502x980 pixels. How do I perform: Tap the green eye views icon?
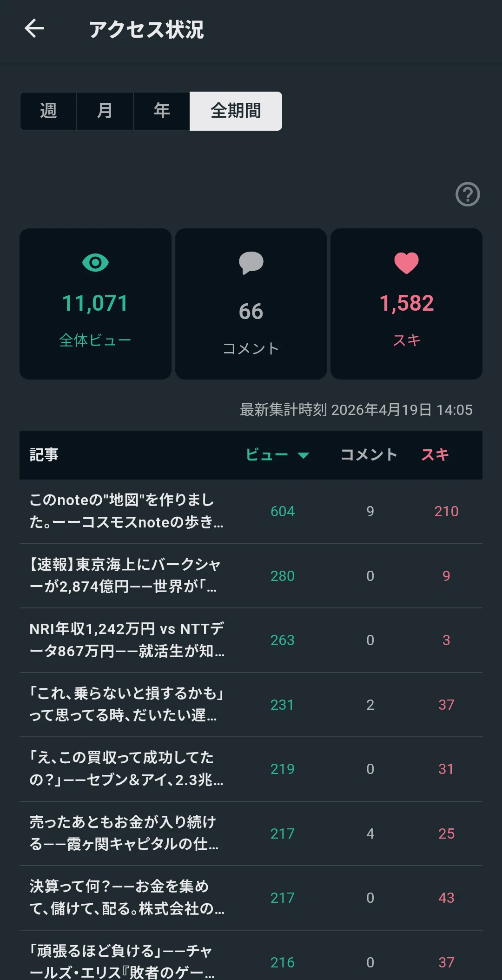pos(95,263)
